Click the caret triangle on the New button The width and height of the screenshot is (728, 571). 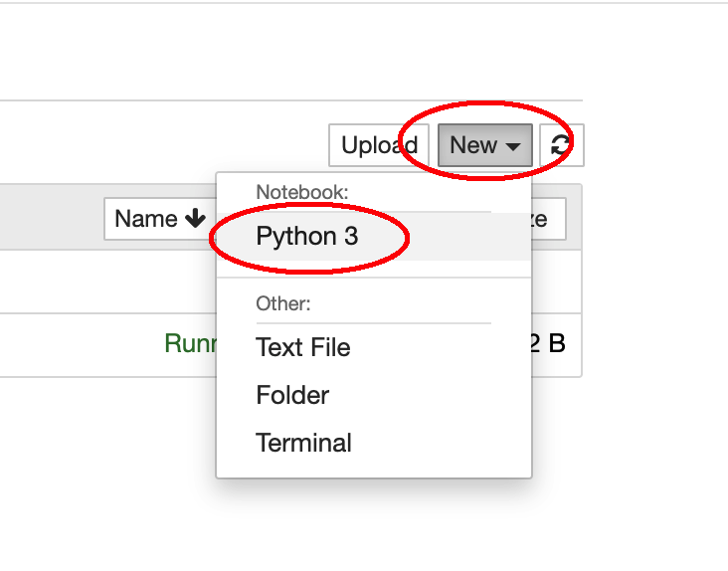[x=513, y=146]
